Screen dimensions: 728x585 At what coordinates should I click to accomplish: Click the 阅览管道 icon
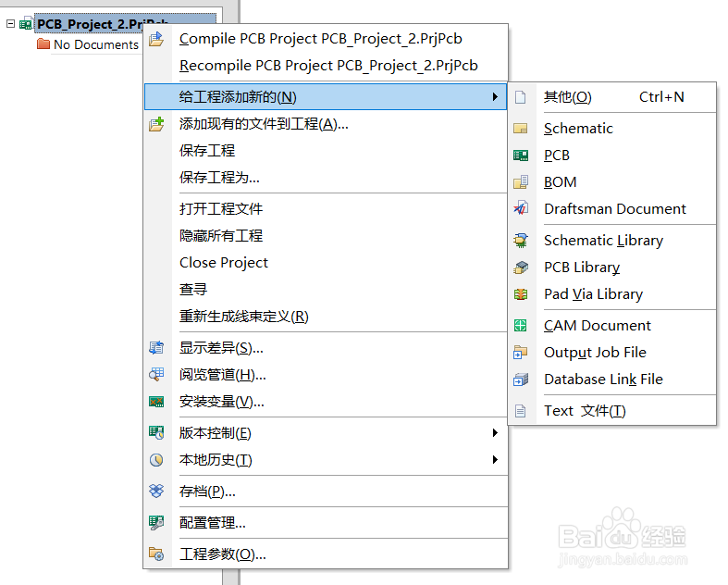156,375
